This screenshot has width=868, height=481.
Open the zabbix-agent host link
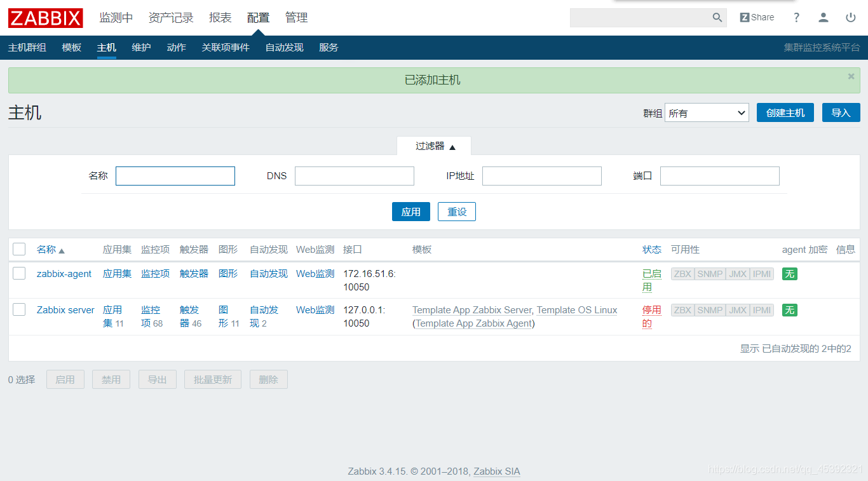[64, 274]
